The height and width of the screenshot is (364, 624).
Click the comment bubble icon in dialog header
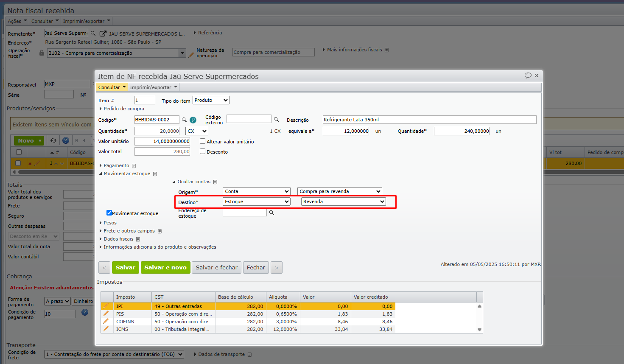[528, 76]
